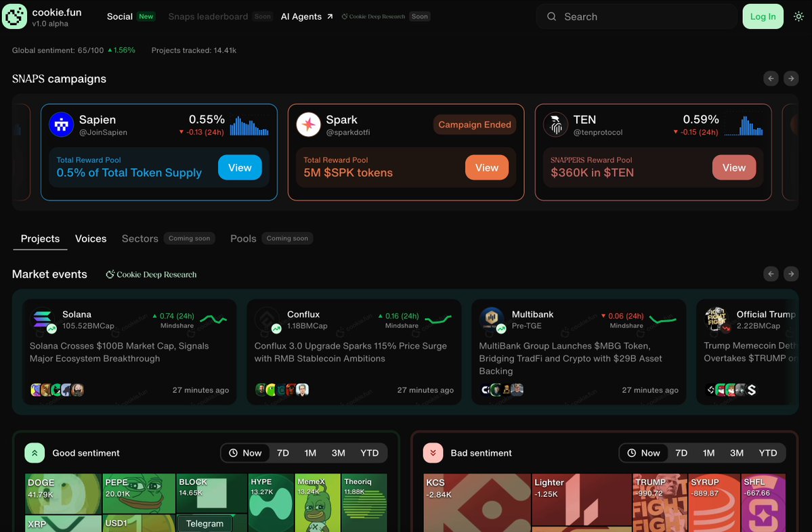Image resolution: width=812 pixels, height=532 pixels.
Task: Click the Theoriq treemap tile
Action: click(364, 503)
